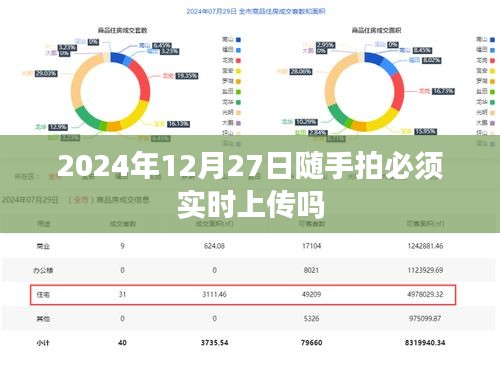Click cell value 3111.46
Screen dimensions: 500x368
214,294
